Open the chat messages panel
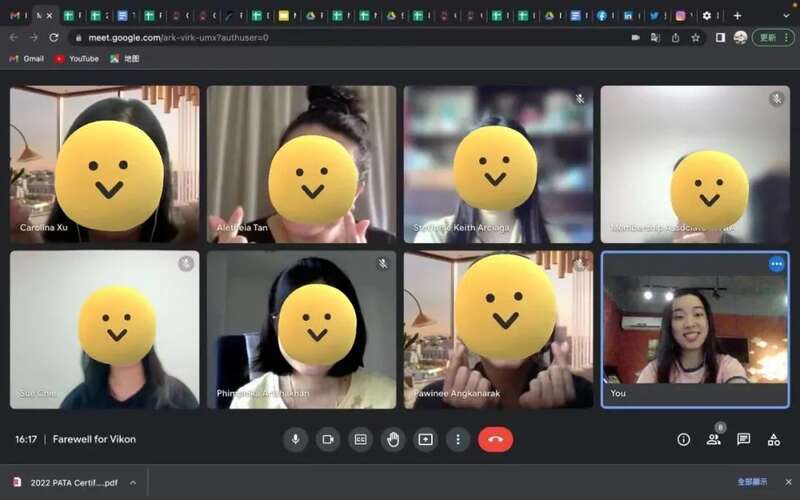 pos(743,439)
